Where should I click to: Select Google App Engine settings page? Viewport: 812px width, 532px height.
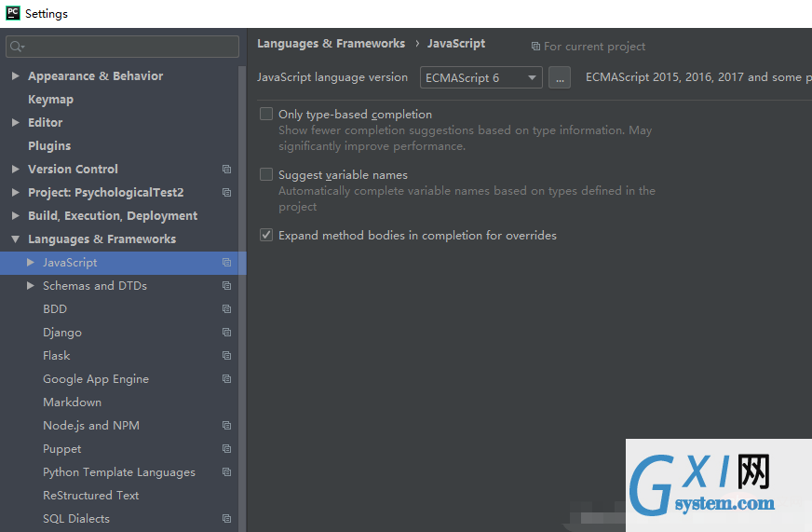coord(96,379)
